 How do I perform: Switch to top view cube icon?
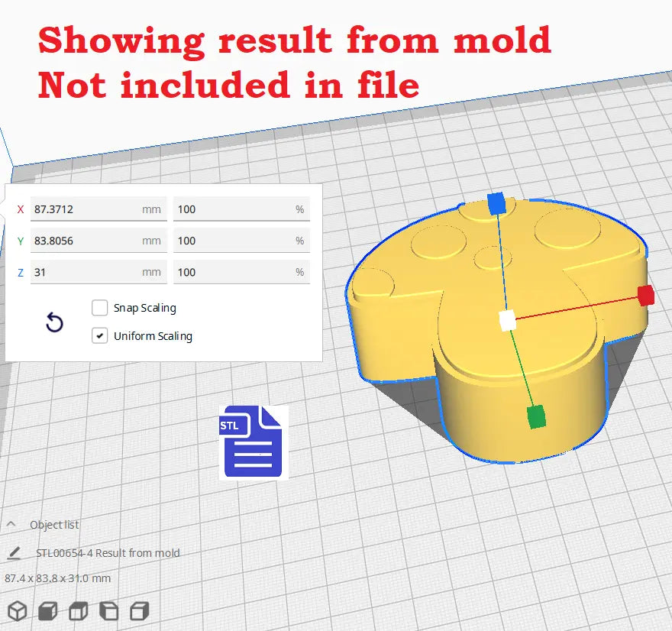[77, 610]
